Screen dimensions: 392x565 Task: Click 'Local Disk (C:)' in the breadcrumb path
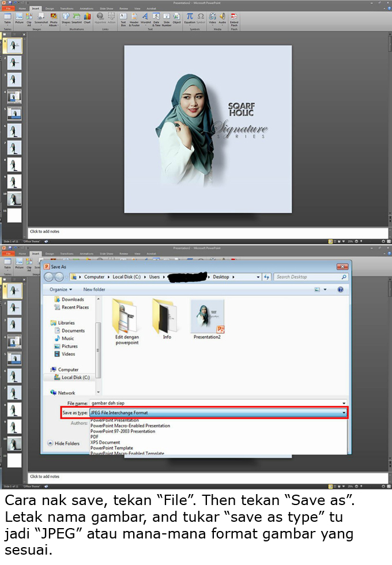click(x=126, y=277)
